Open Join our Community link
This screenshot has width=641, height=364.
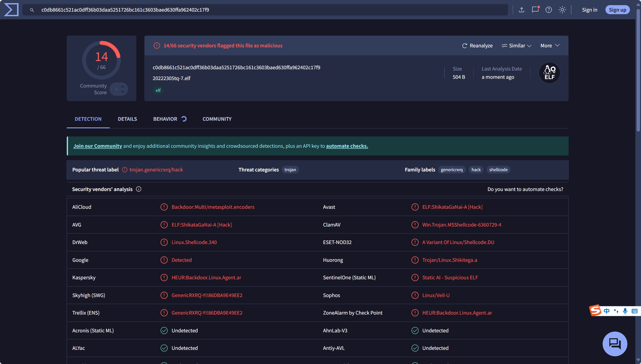click(98, 146)
